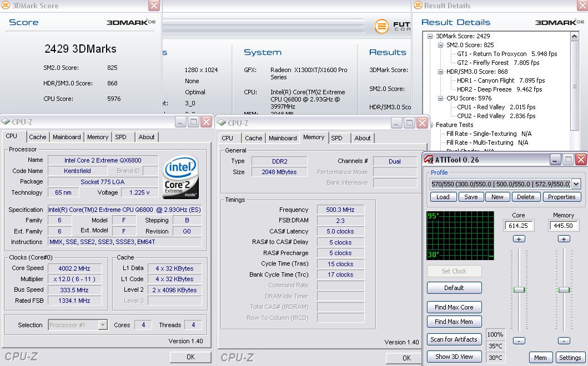Screen dimensions: 588x366
Task: Open Cache tab in right CPU-Z window
Action: (254, 138)
